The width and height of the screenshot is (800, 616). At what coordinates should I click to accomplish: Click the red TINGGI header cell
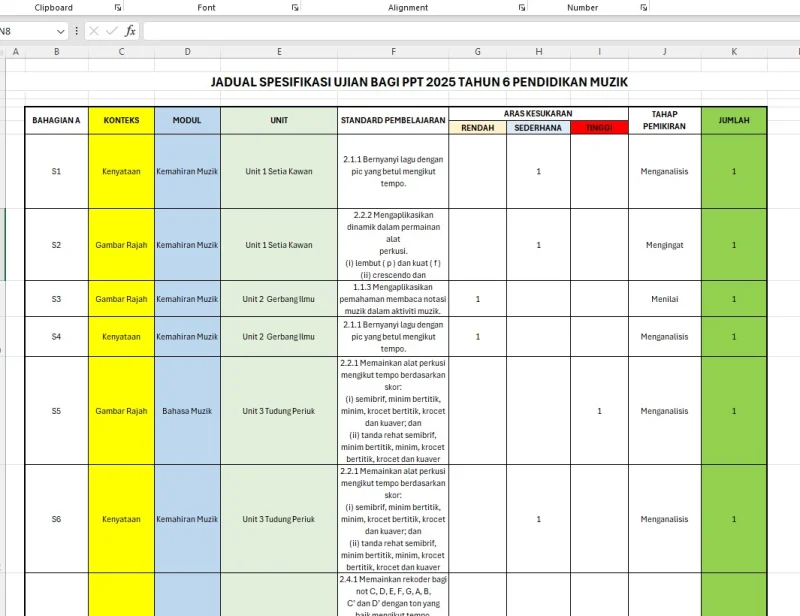click(599, 128)
